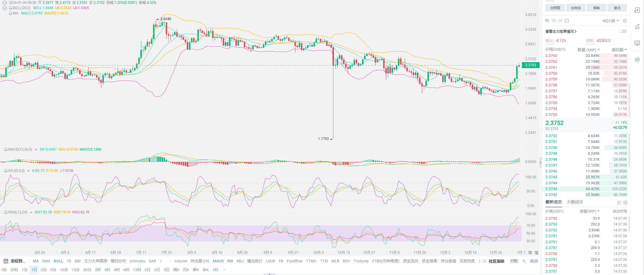Select the 15分 timeframe

tap(75, 270)
